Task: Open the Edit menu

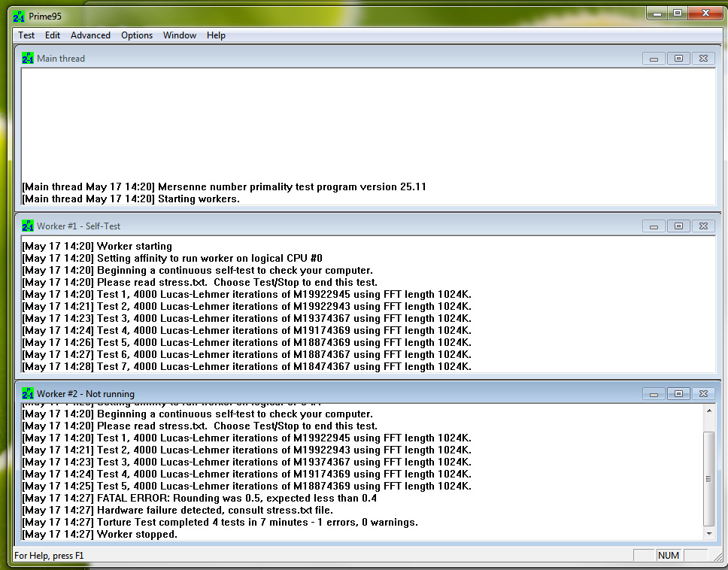Action: click(x=53, y=35)
